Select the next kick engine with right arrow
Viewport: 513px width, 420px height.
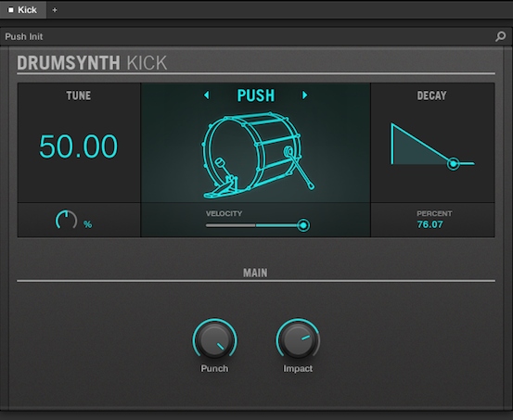(304, 95)
